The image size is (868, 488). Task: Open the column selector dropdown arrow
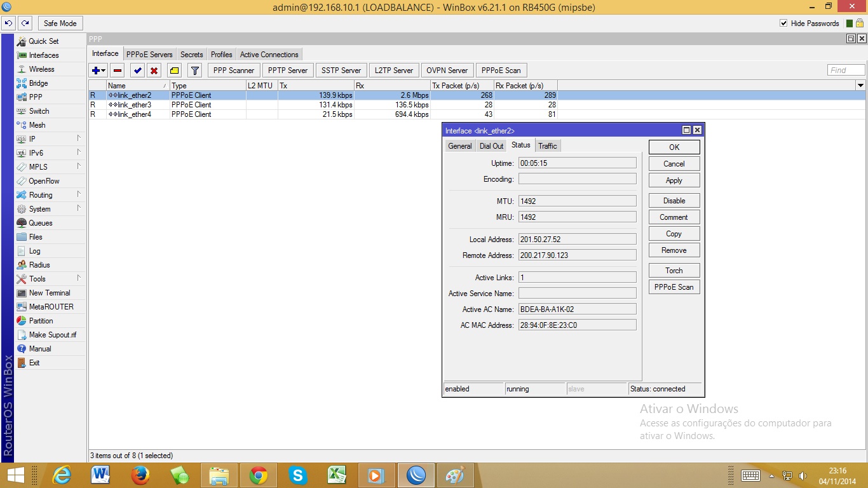point(861,85)
